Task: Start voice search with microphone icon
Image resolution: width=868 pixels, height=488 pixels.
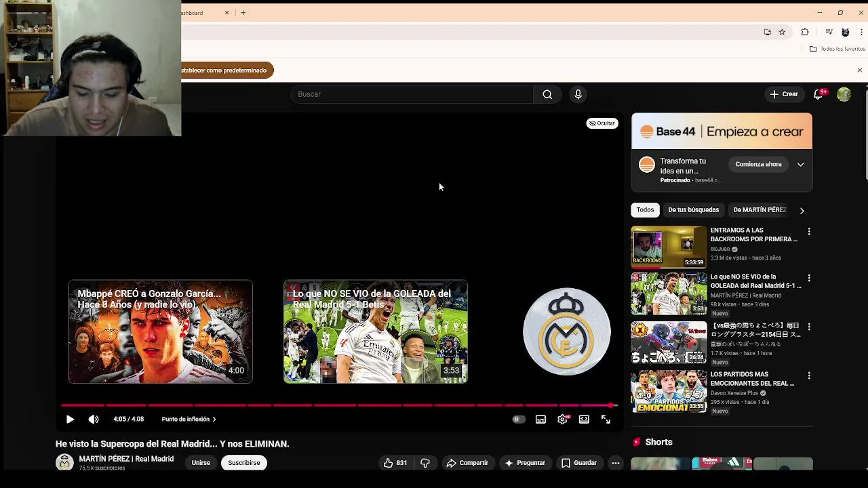Action: point(578,94)
